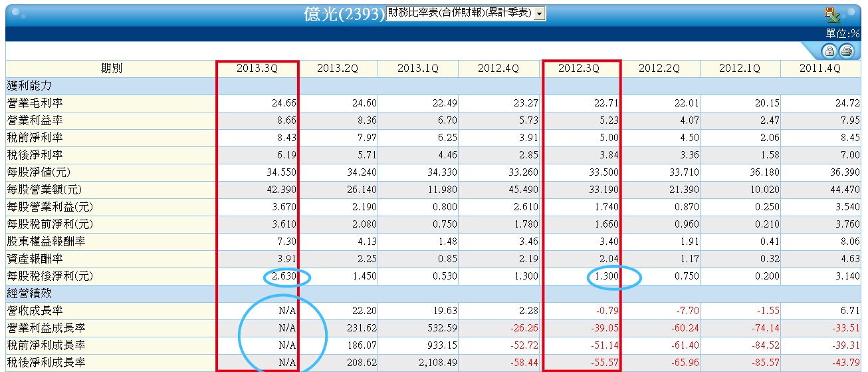The width and height of the screenshot is (868, 372).
Task: Click the 22.71 gross margin under 2012.3Q
Action: tap(605, 103)
